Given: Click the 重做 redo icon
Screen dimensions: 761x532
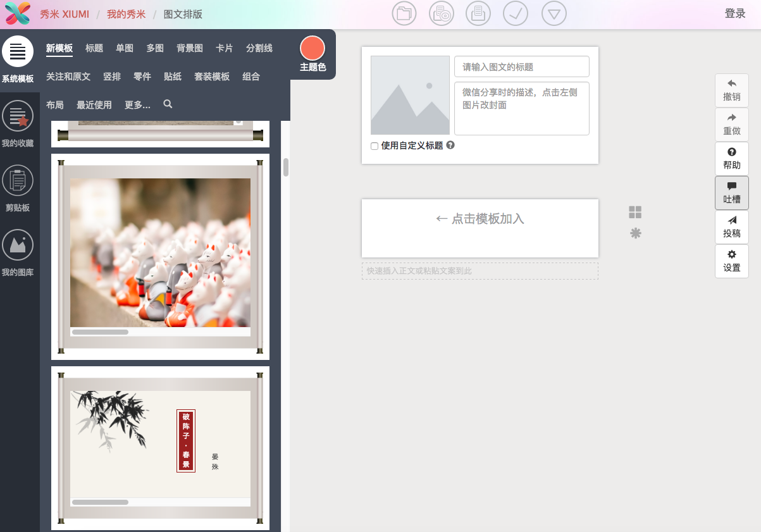Looking at the screenshot, I should pos(731,124).
